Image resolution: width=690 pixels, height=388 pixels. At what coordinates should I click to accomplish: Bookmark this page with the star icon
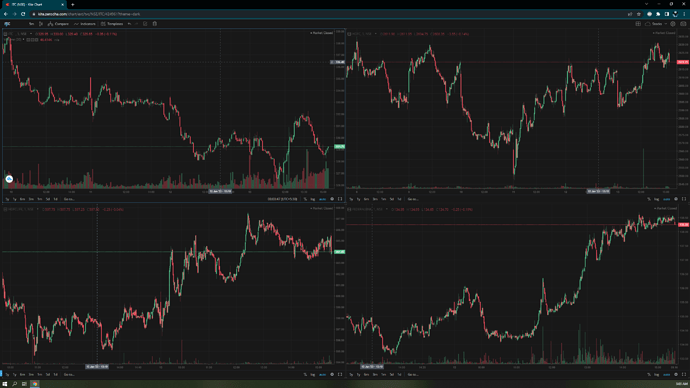point(639,14)
